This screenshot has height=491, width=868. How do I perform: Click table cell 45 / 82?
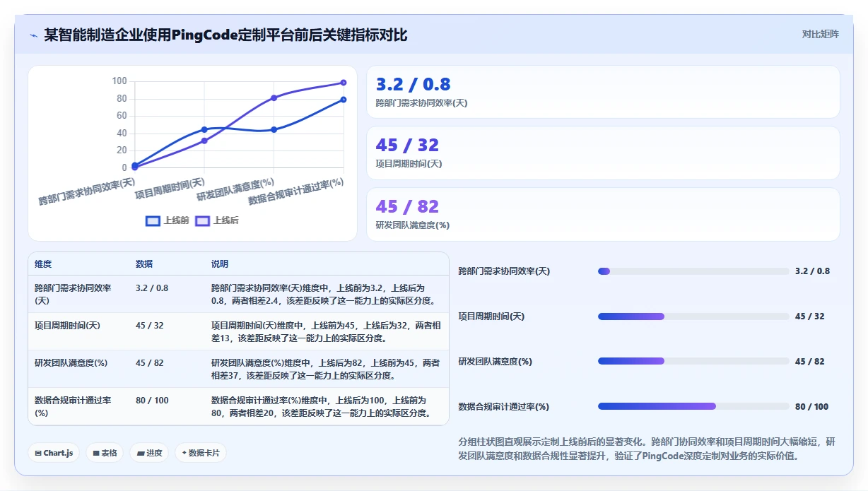tap(149, 363)
